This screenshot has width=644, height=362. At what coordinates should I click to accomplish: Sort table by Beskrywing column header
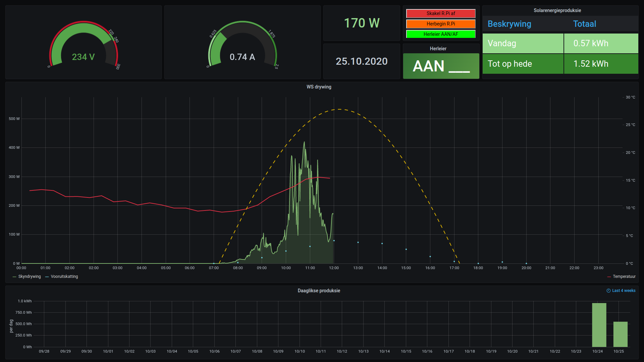point(509,24)
